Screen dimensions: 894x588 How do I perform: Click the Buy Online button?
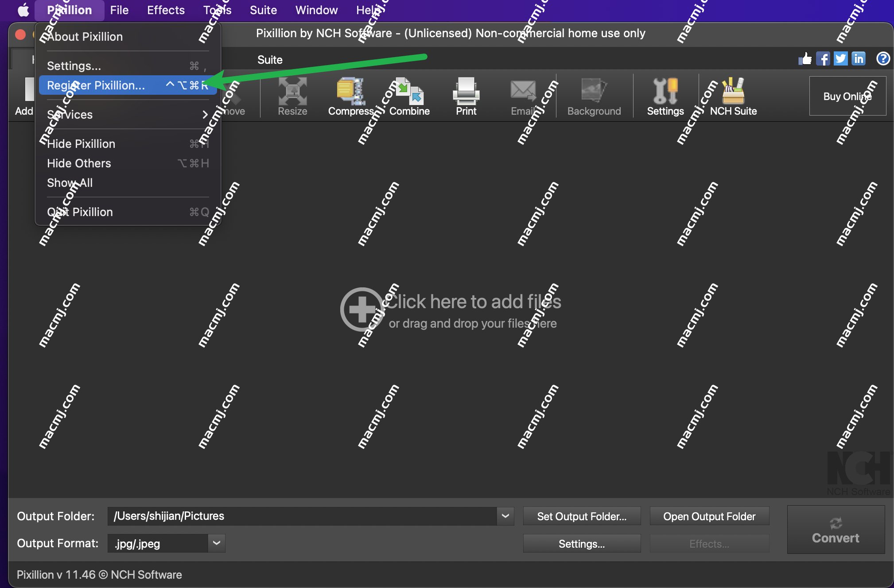tap(847, 96)
